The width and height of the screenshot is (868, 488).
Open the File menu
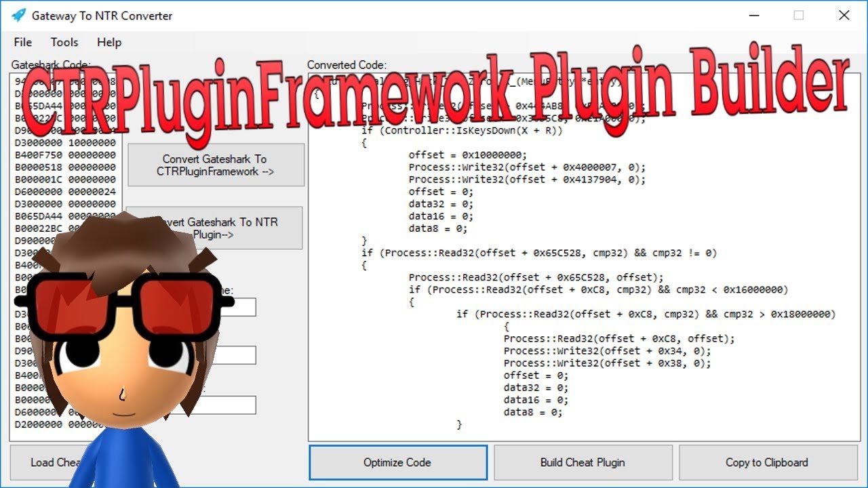tap(22, 42)
